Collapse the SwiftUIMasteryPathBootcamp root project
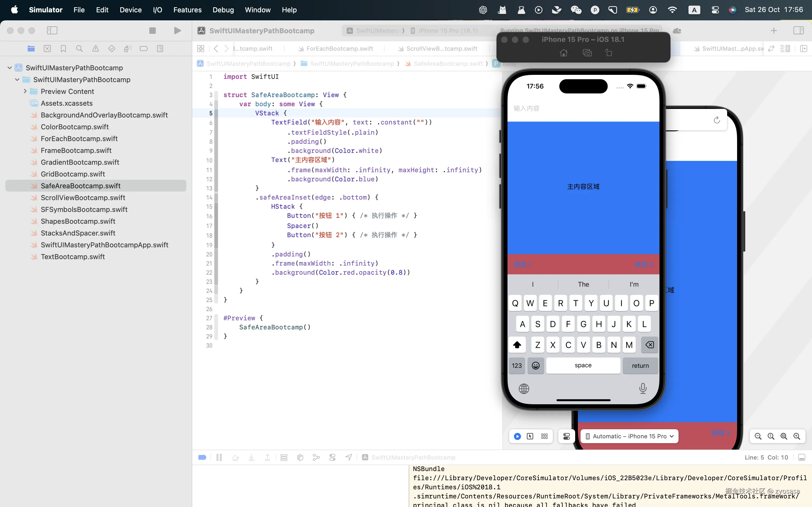 pyautogui.click(x=10, y=68)
